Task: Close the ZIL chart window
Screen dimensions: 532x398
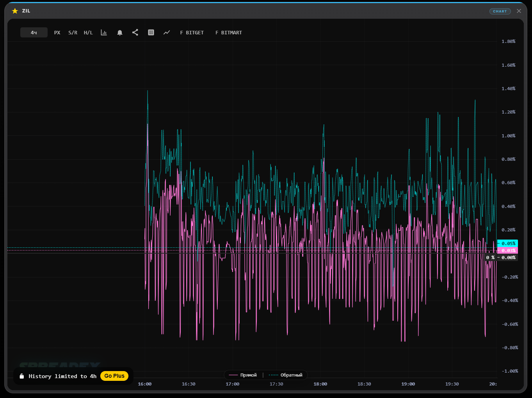Action: click(x=519, y=11)
